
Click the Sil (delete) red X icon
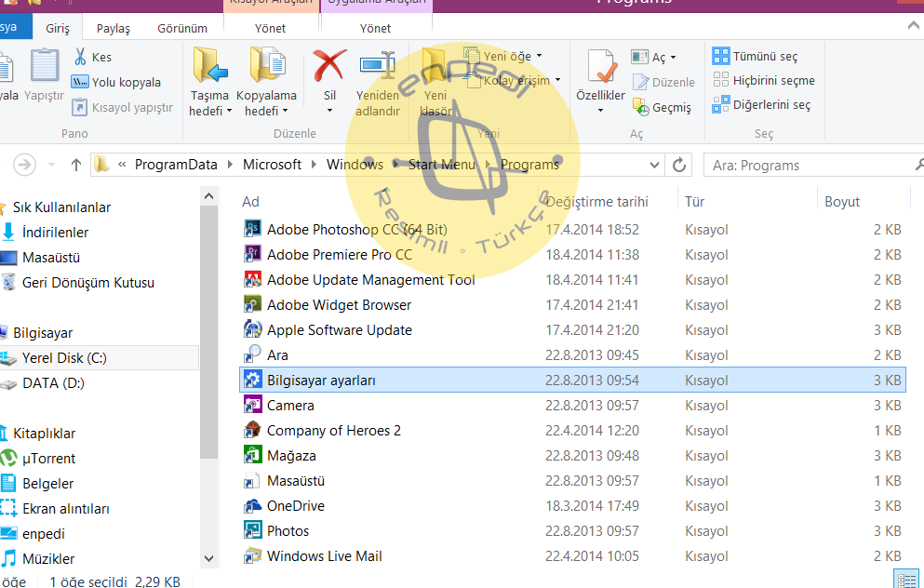tap(329, 67)
